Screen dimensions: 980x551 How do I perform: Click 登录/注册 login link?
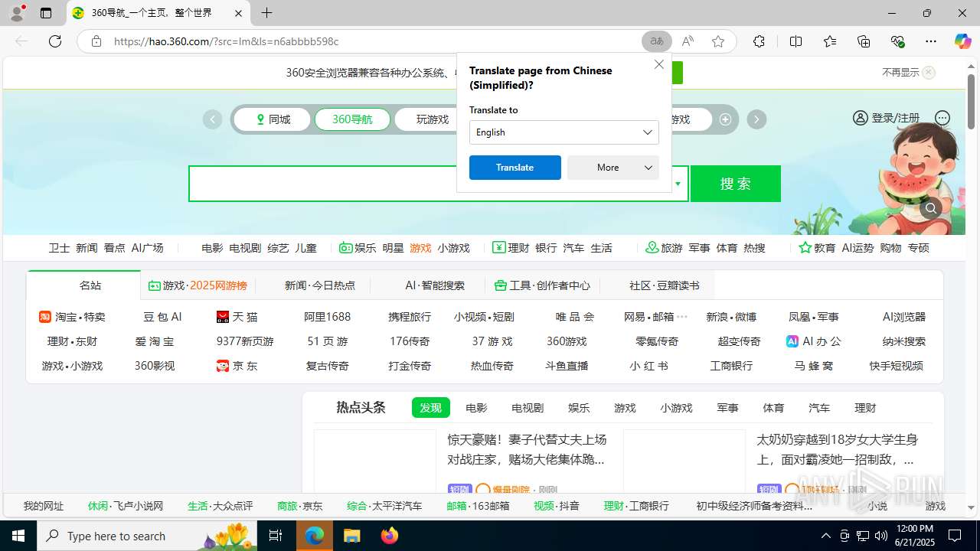coord(887,118)
